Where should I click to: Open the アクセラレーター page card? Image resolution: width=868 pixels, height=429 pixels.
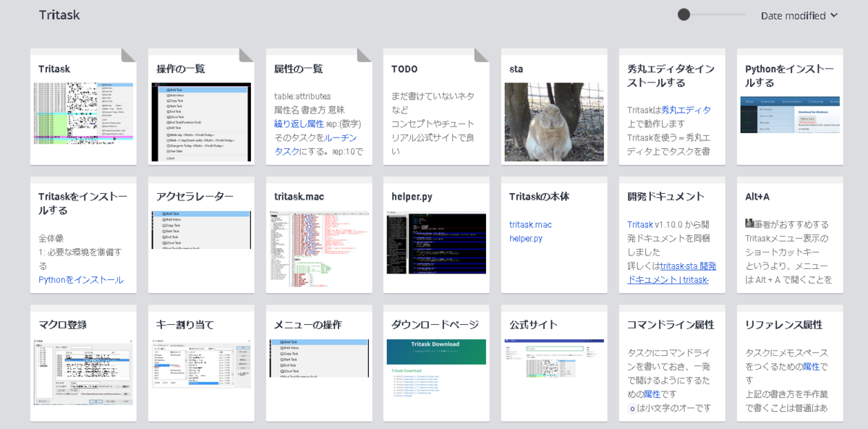(201, 235)
